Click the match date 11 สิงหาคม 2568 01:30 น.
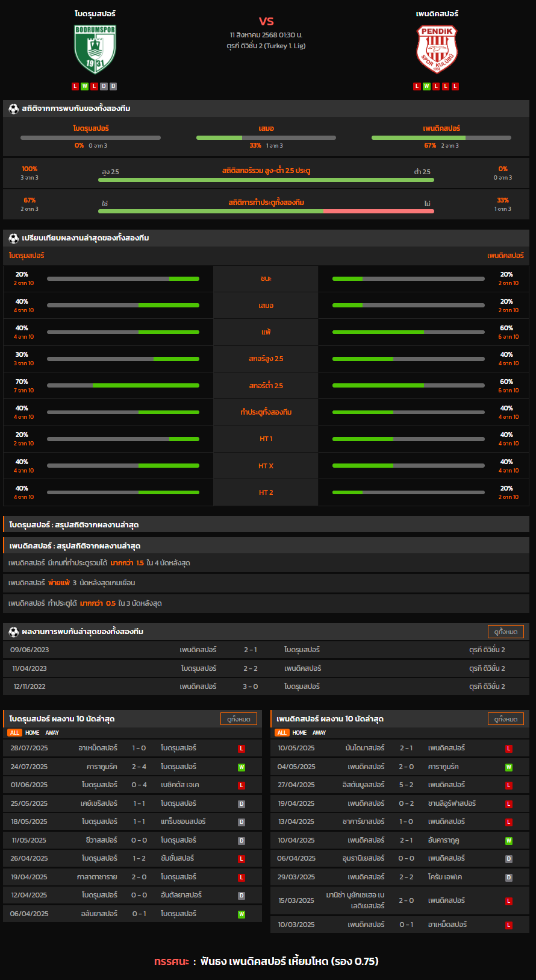This screenshot has height=980, width=536. click(266, 35)
